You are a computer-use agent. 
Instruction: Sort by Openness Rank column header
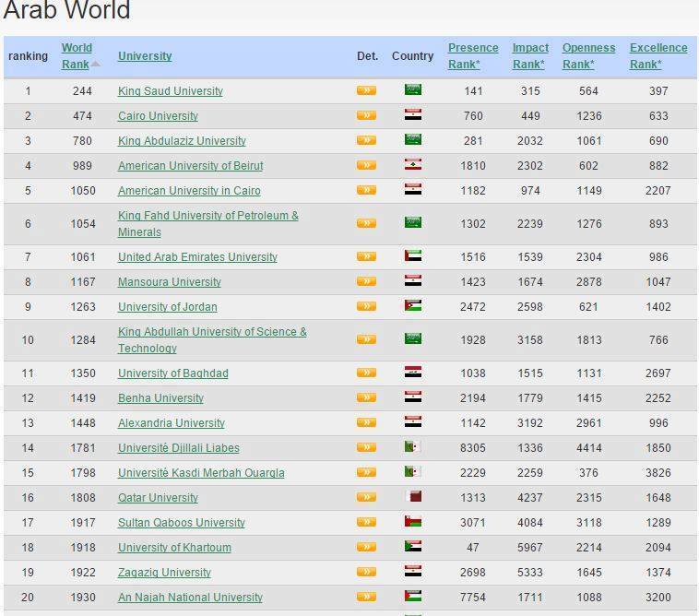coord(588,56)
